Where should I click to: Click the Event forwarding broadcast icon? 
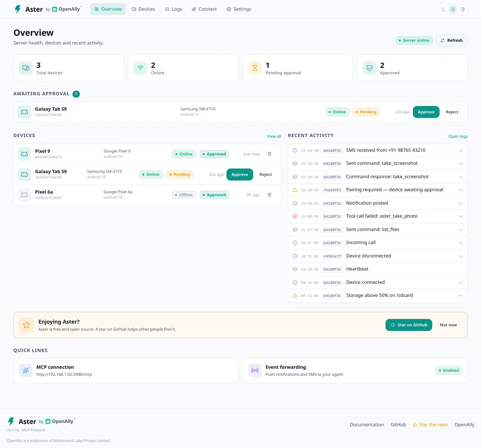coord(255,370)
